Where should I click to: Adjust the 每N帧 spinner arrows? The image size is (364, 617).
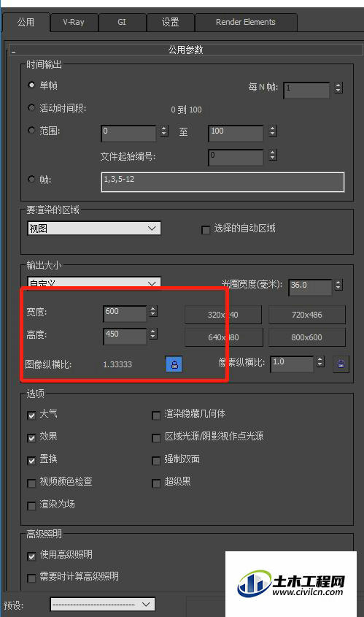[338, 88]
